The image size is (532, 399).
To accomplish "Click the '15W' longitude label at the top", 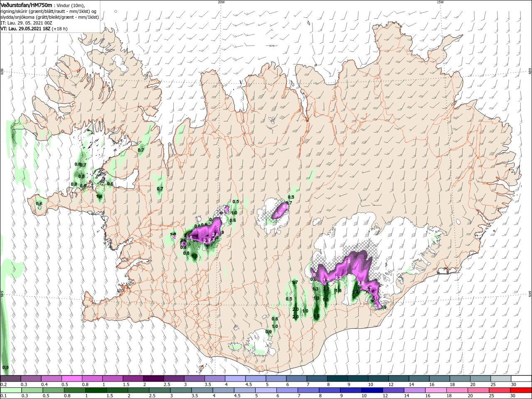I will [440, 2].
